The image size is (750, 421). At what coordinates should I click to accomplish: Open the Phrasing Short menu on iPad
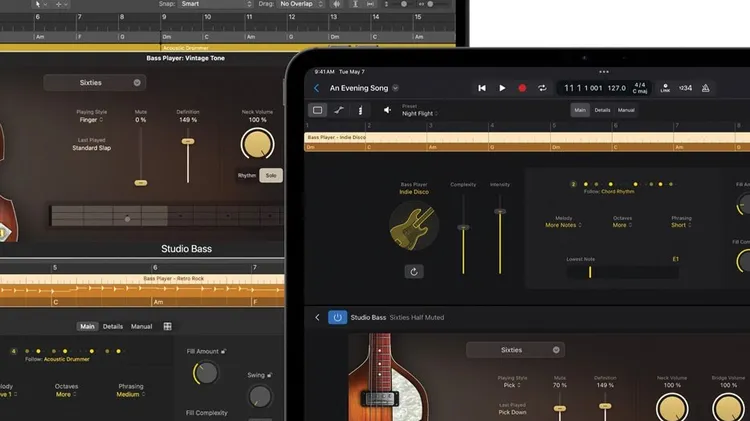[681, 225]
